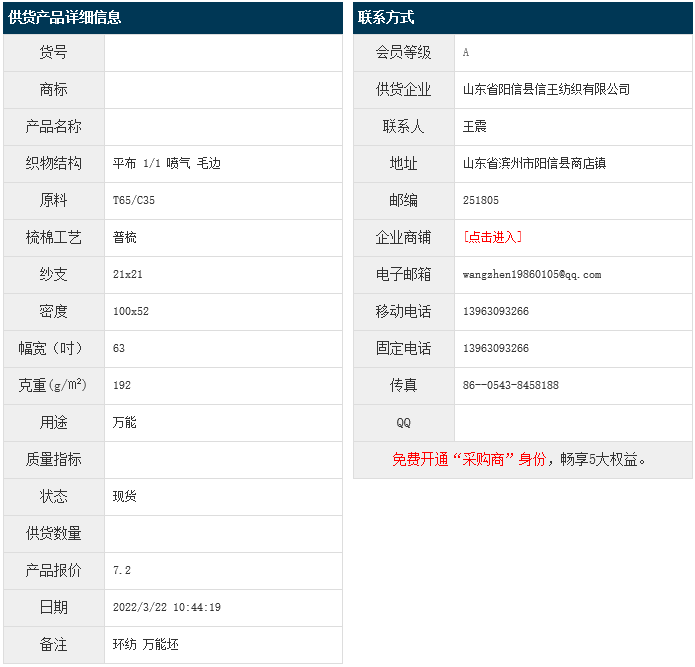695x667 pixels.
Task: Click the fixed-line phone number value
Action: (x=496, y=348)
